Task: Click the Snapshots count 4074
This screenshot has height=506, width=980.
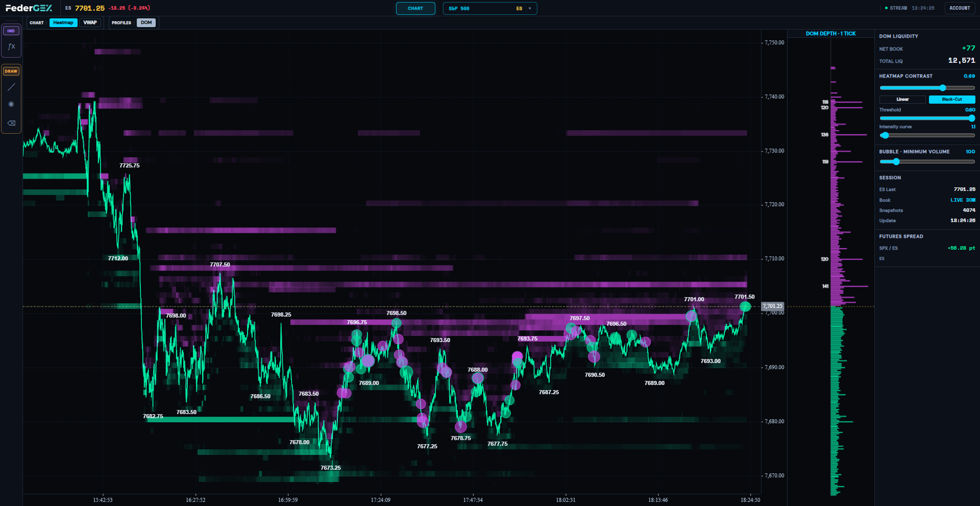Action: pyautogui.click(x=969, y=210)
